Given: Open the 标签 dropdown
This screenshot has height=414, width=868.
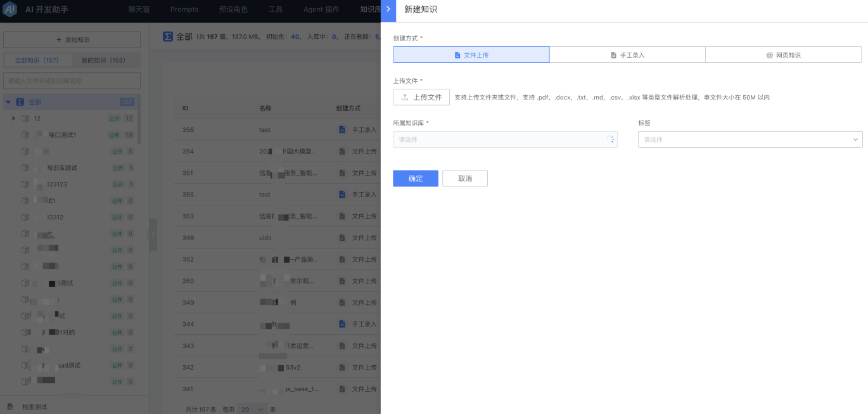Looking at the screenshot, I should (x=750, y=139).
